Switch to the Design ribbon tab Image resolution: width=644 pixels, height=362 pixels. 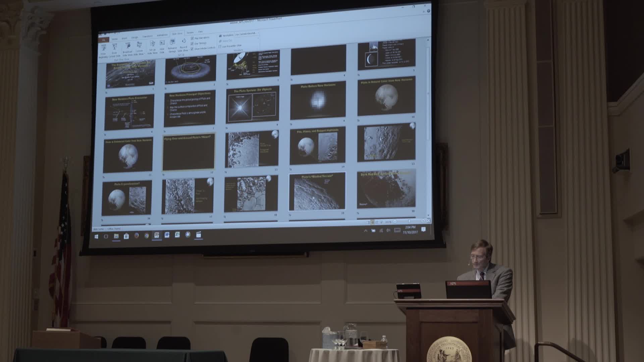point(135,37)
